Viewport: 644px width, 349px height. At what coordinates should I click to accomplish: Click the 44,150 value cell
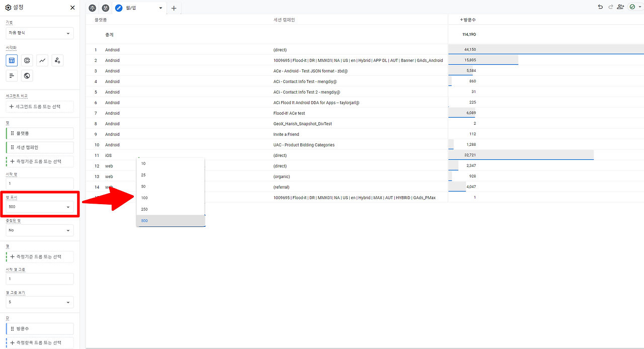(470, 50)
